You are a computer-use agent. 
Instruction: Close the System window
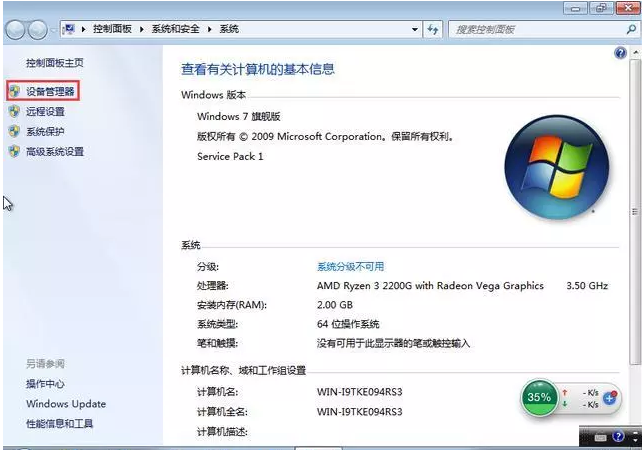click(627, 8)
